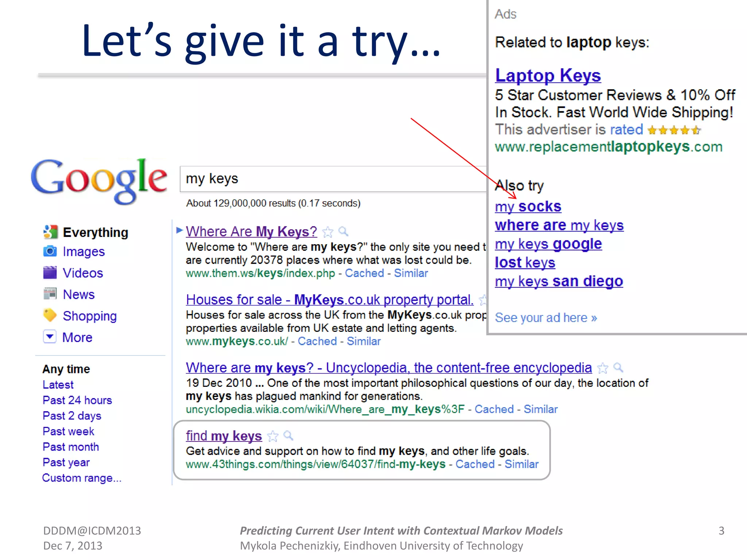Click the advertiser star rating

[674, 130]
